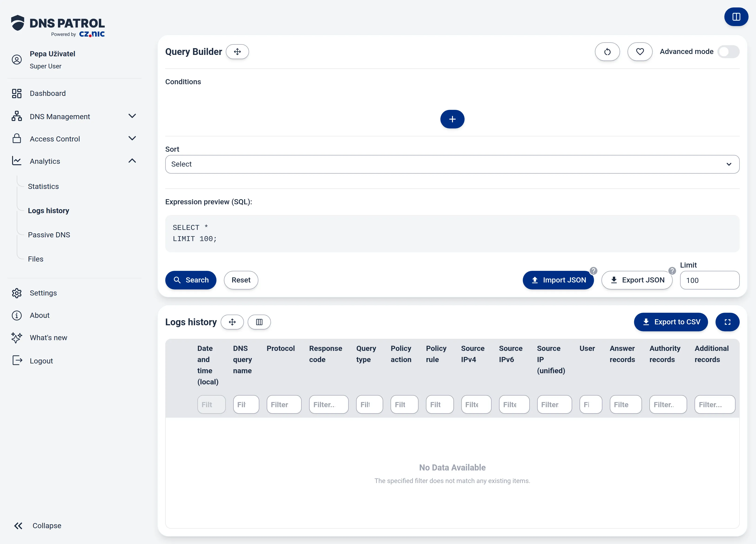The width and height of the screenshot is (756, 544).
Task: Click the Protocol column filter field
Action: pos(284,404)
